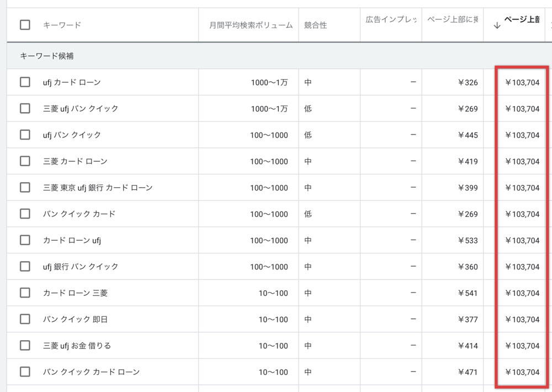Select checkbox for ufj バン クイック row
The image size is (552, 392).
[x=25, y=135]
